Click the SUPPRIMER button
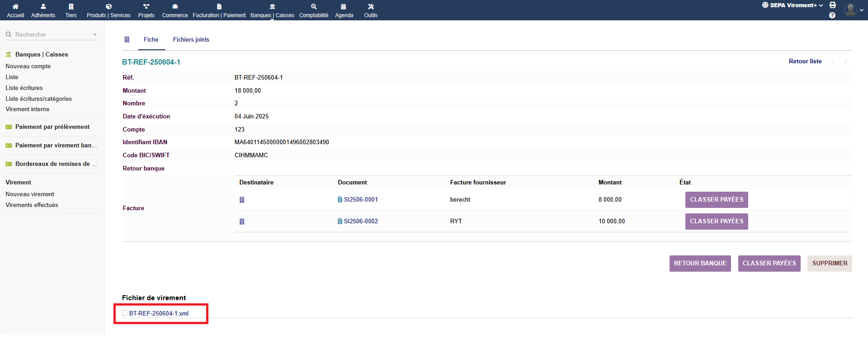Screen dimensions: 868x344 point(830,264)
